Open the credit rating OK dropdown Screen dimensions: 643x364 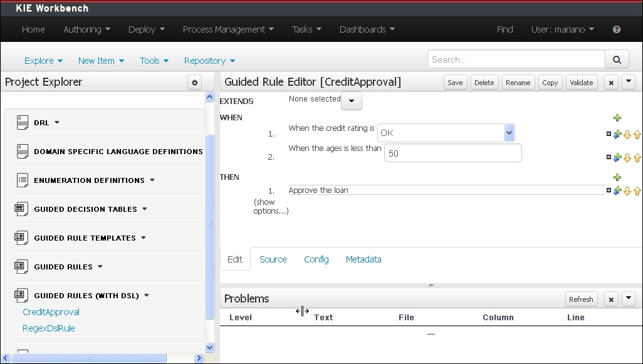tap(509, 133)
